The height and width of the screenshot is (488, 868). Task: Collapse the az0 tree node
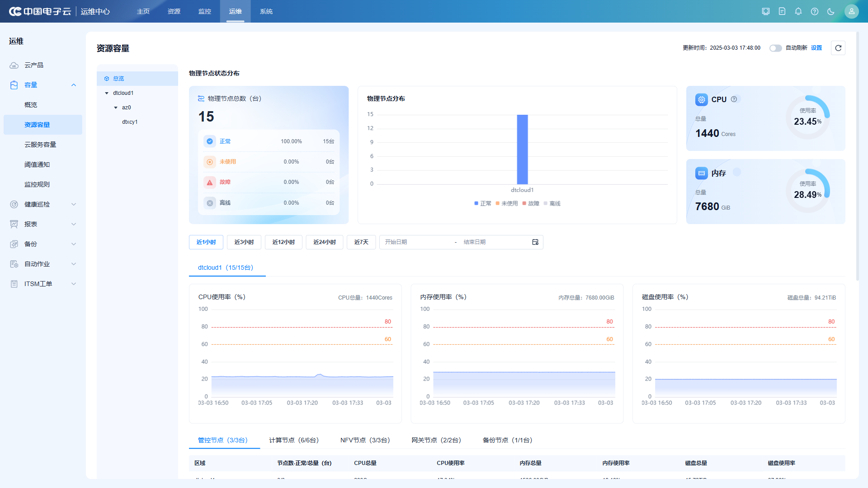point(116,108)
